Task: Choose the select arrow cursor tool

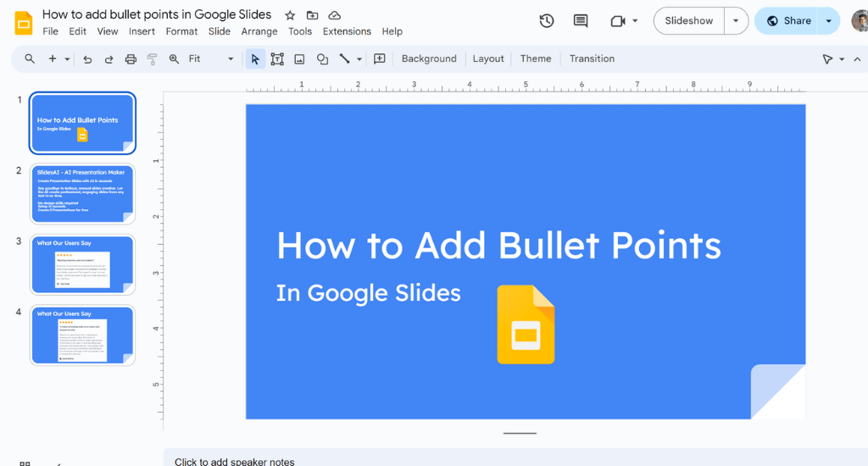Action: pyautogui.click(x=255, y=58)
